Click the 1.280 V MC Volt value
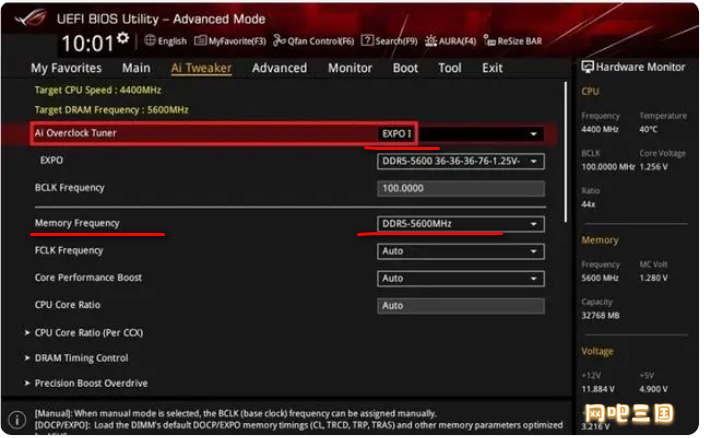This screenshot has width=704, height=438. click(x=653, y=278)
